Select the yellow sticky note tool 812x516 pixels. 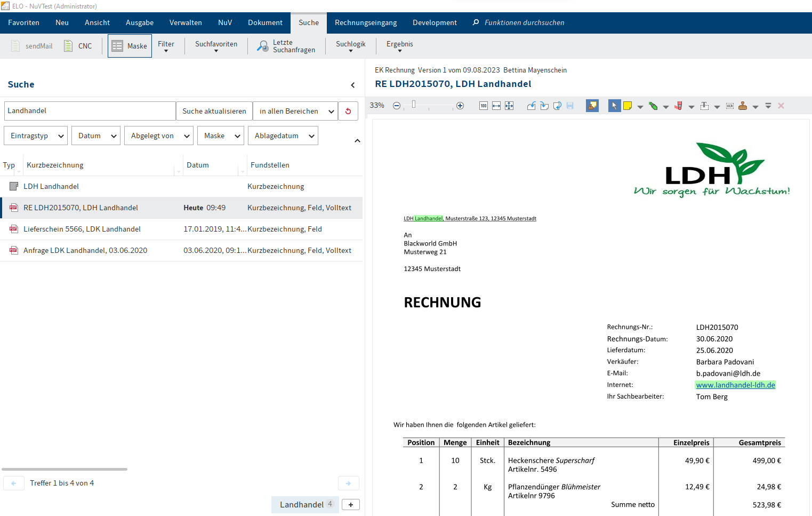(628, 106)
